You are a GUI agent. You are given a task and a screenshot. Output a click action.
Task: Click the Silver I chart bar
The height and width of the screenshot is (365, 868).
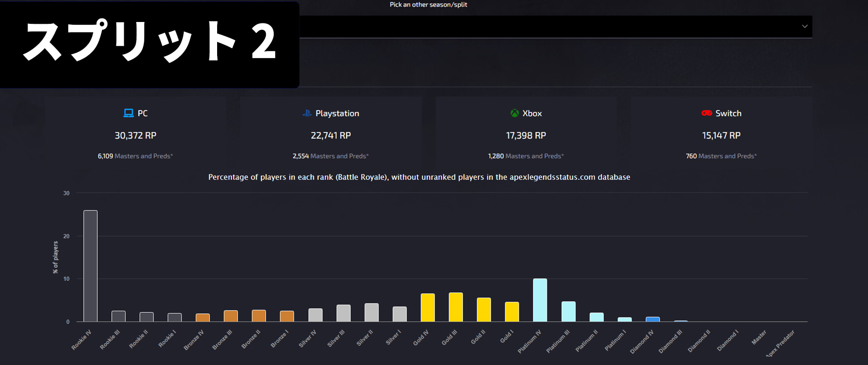point(400,314)
